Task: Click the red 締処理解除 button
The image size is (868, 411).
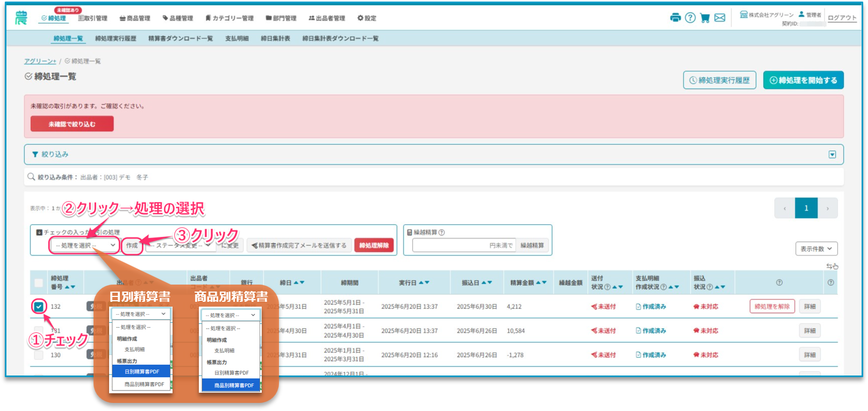Action: (x=374, y=245)
